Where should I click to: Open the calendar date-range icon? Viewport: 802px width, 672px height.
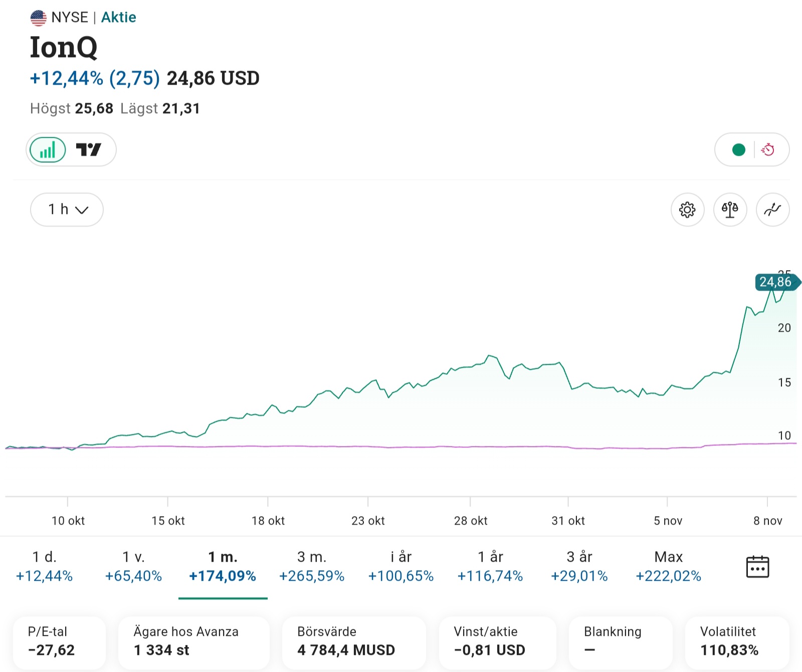click(757, 567)
